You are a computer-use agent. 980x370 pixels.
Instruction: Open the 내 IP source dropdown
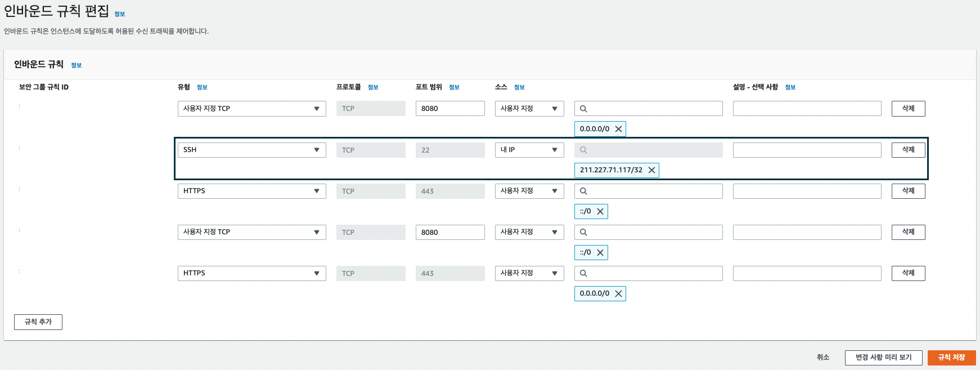pyautogui.click(x=529, y=150)
